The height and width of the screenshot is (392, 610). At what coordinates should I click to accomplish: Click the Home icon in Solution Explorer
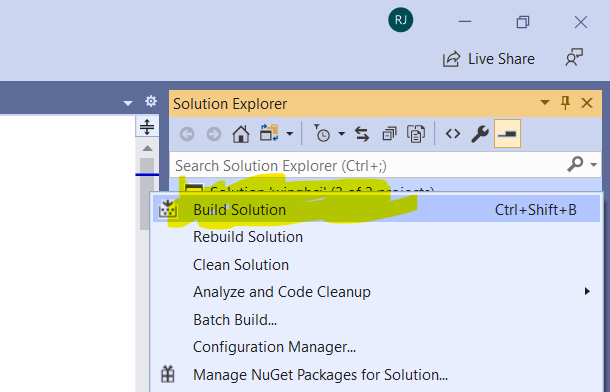point(241,135)
